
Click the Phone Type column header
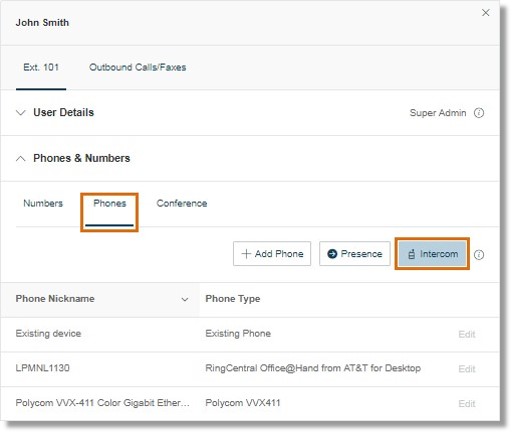[x=233, y=299]
